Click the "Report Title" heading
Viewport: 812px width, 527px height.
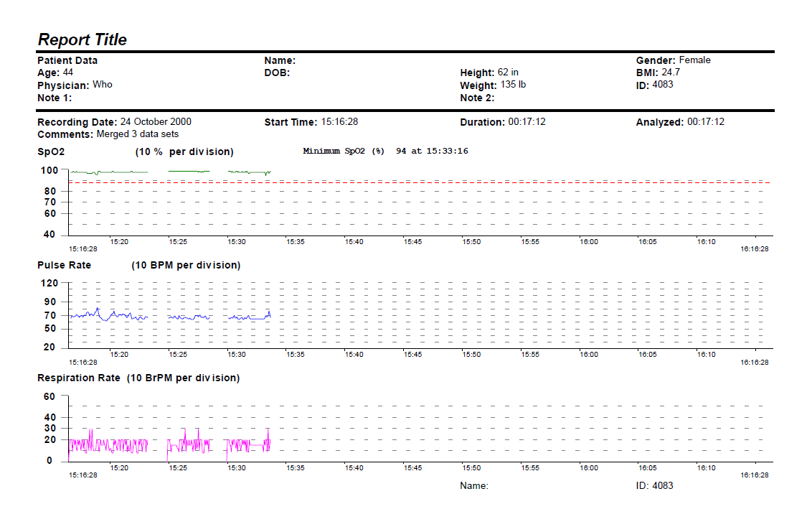82,39
